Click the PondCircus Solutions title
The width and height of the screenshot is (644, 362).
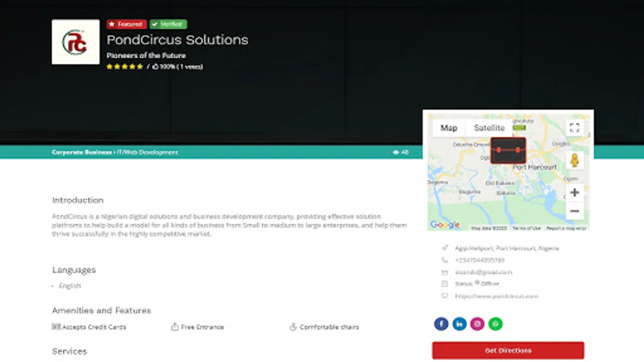tap(178, 40)
